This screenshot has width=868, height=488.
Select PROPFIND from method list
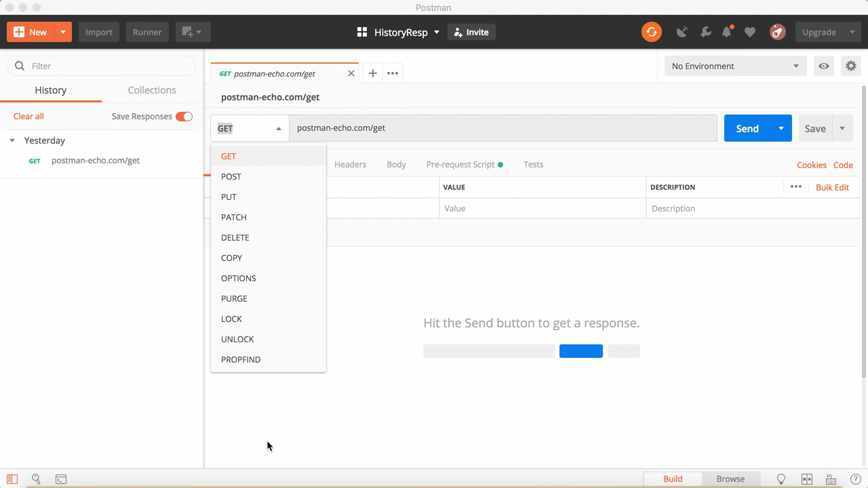click(269, 359)
